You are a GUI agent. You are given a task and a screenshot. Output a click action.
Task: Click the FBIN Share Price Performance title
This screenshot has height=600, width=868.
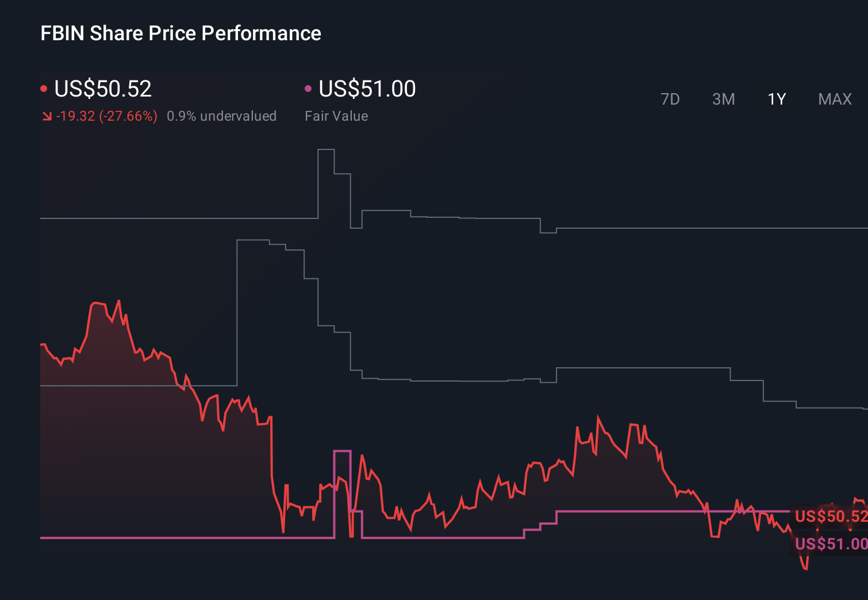(x=180, y=33)
